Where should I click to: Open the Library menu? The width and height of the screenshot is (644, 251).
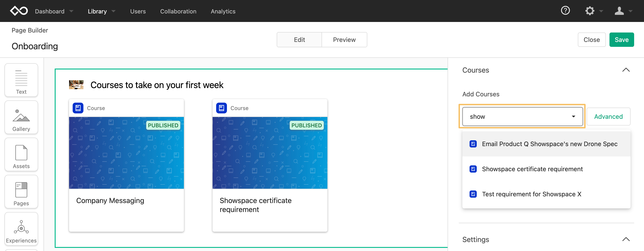[97, 11]
